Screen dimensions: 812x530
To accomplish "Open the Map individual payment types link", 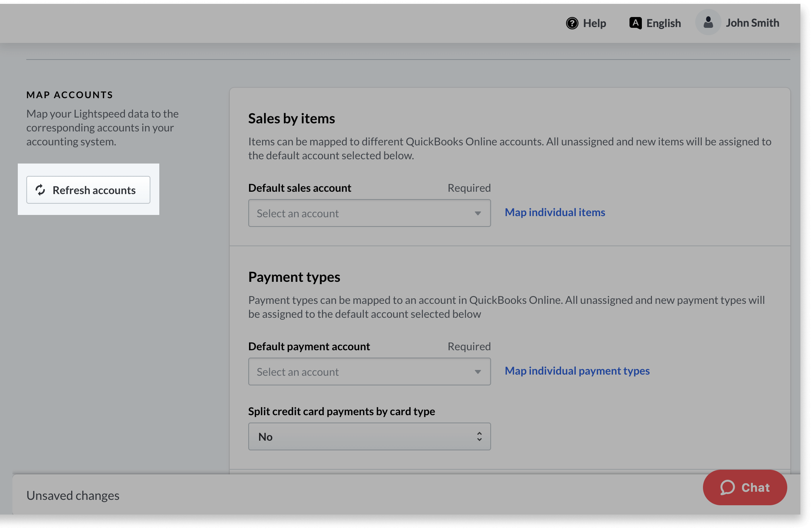I will point(577,371).
